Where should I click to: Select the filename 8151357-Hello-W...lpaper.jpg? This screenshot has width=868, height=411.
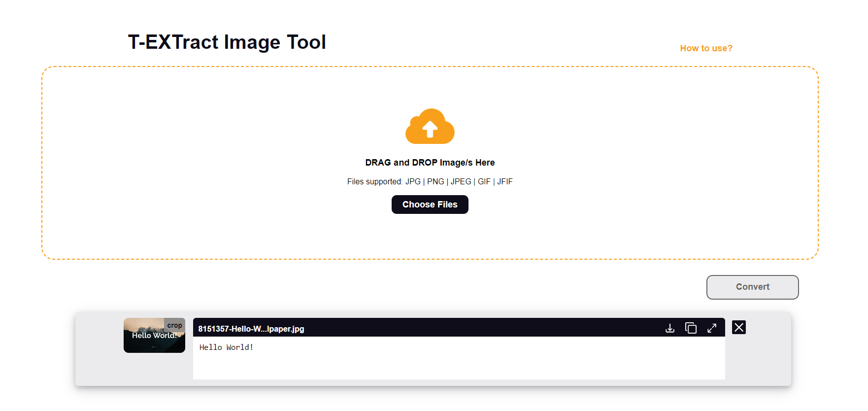(x=251, y=329)
